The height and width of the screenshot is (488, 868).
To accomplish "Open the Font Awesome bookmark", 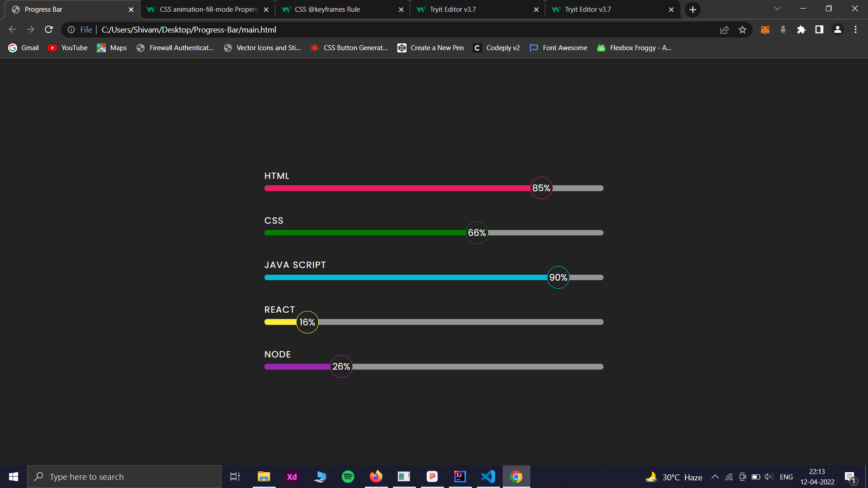I will coord(558,47).
